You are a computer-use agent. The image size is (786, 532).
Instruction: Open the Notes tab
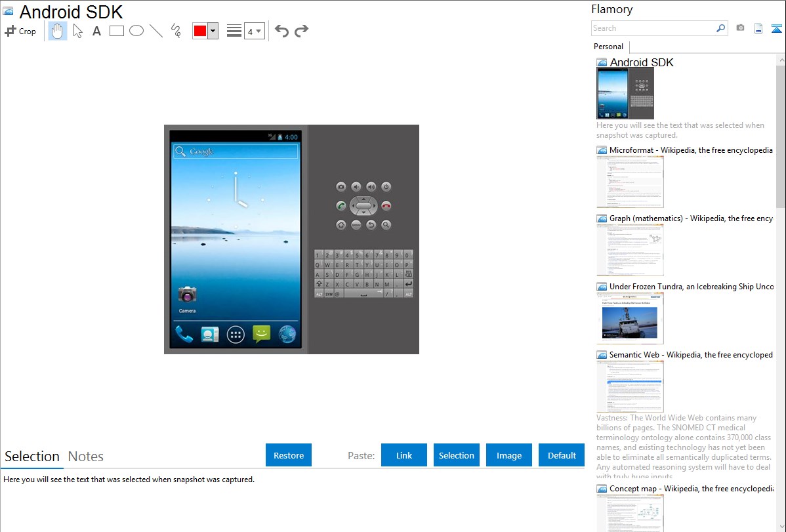click(86, 457)
